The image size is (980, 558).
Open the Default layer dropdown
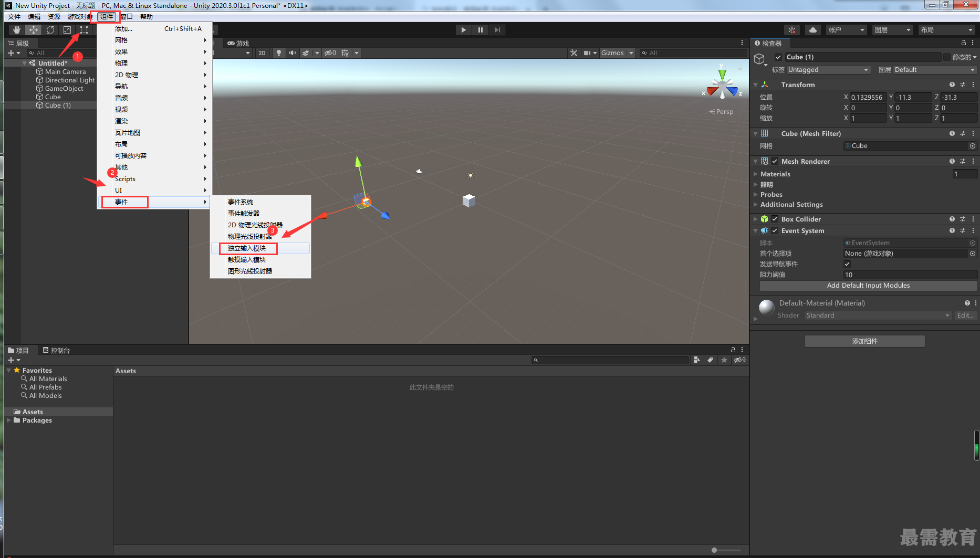[935, 70]
